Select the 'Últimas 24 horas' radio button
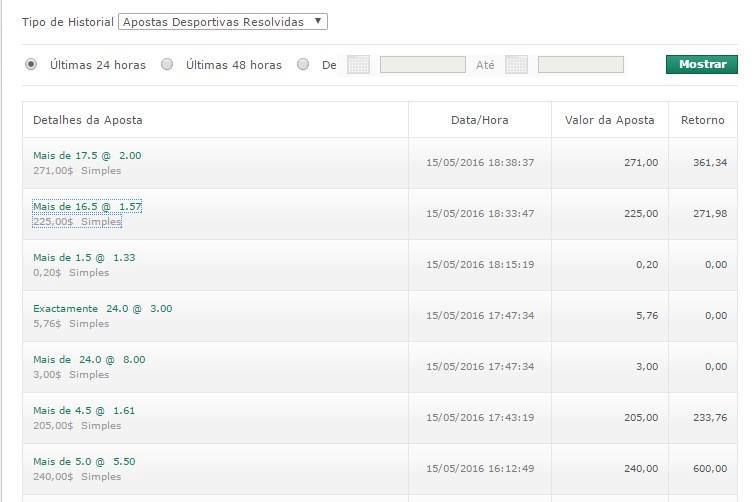 (31, 64)
